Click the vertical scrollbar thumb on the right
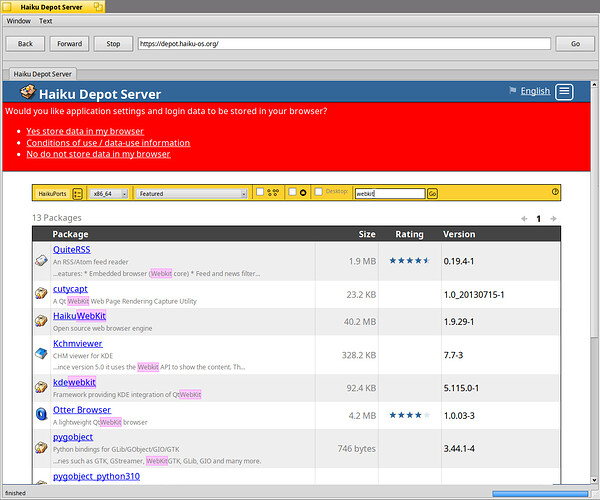This screenshot has height=500, width=600. 594,212
